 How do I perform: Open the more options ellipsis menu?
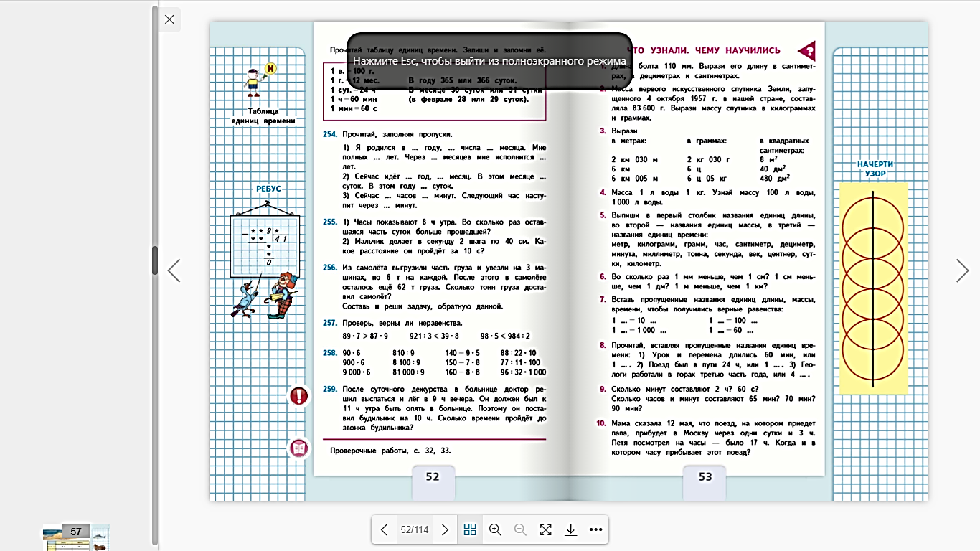click(x=595, y=530)
